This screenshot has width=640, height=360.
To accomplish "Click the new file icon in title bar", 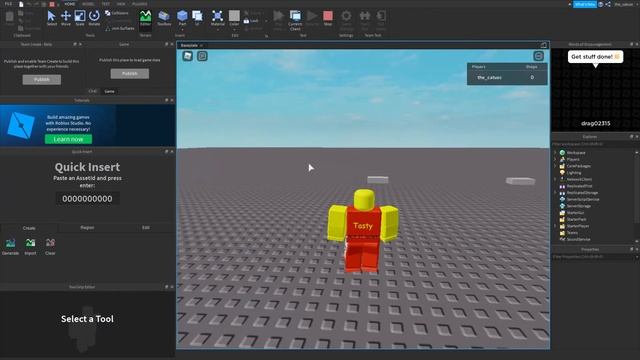I will point(21,4).
